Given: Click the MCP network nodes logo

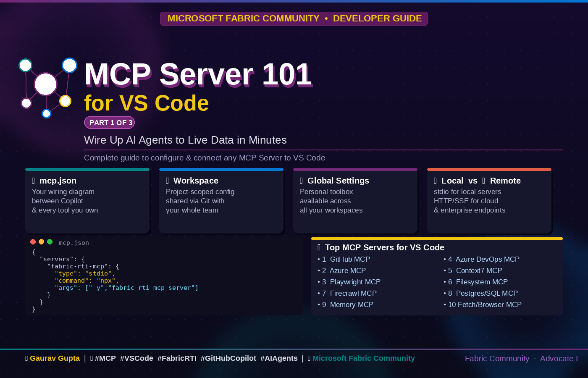Looking at the screenshot, I should pyautogui.click(x=48, y=88).
